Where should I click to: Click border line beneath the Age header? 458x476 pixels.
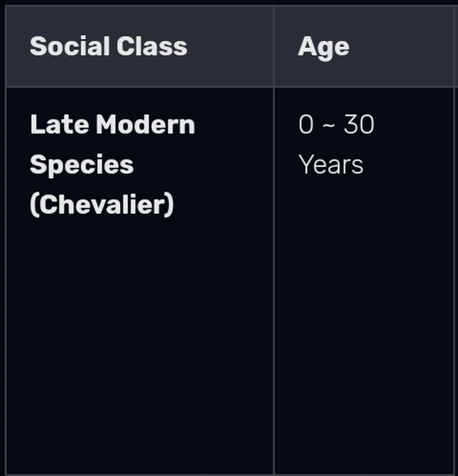(364, 87)
